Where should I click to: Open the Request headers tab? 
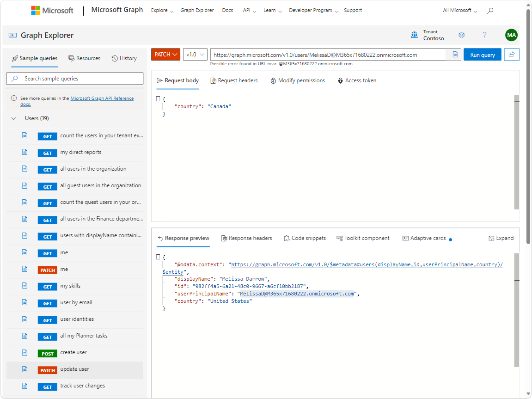click(234, 80)
